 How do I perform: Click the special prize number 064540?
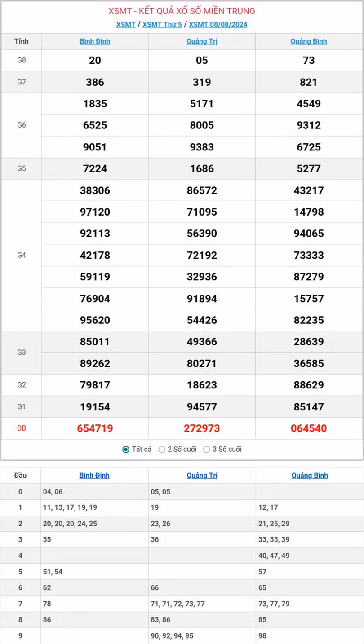click(x=309, y=428)
